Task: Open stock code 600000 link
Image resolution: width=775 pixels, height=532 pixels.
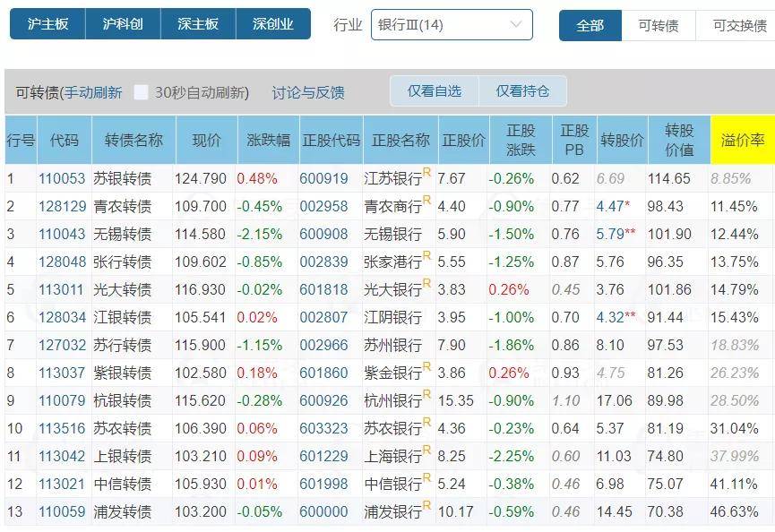Action: click(323, 511)
